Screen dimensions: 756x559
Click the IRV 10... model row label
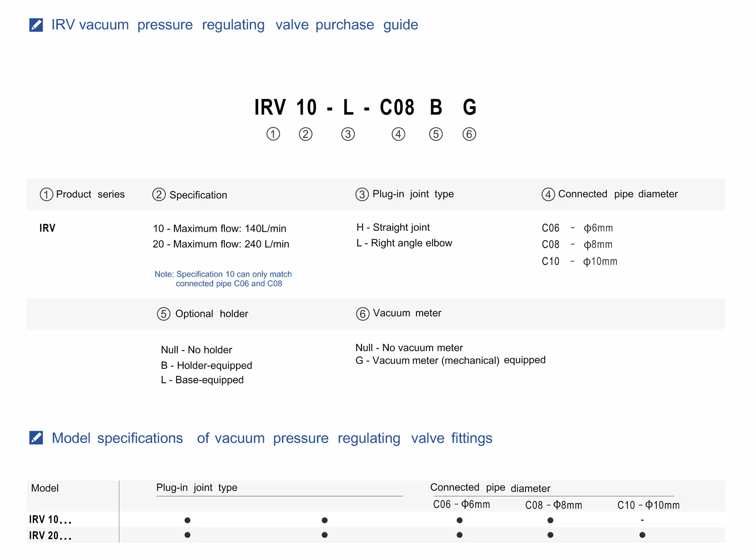click(50, 519)
